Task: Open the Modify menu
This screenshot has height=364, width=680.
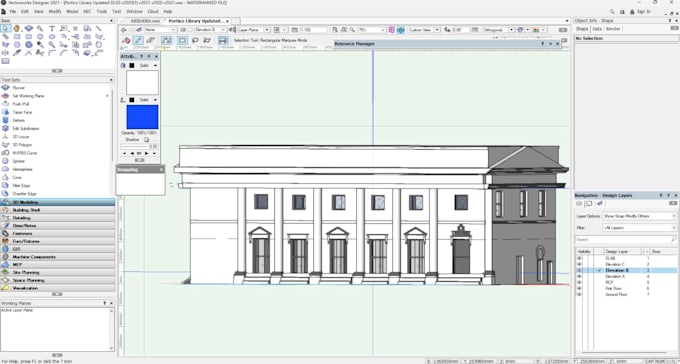Action: point(55,11)
